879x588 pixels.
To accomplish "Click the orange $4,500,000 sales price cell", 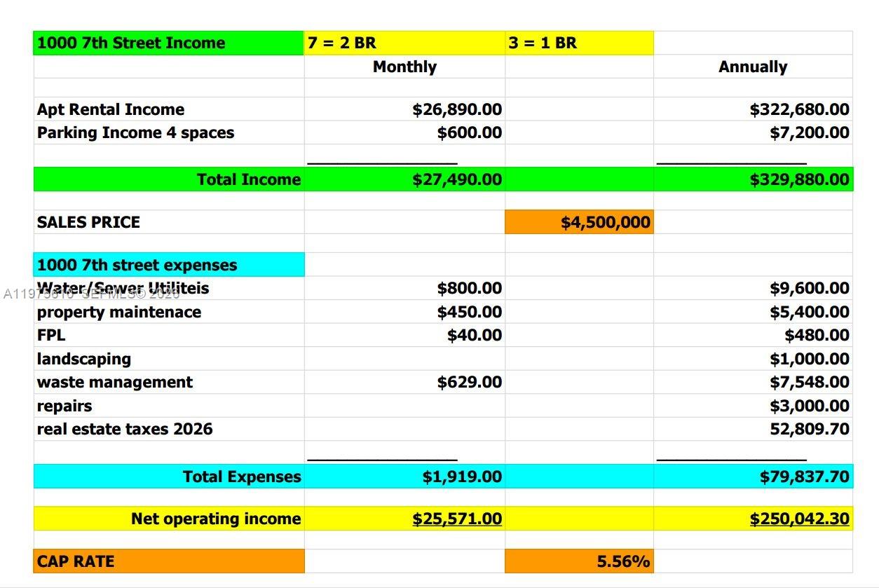I will pos(579,222).
